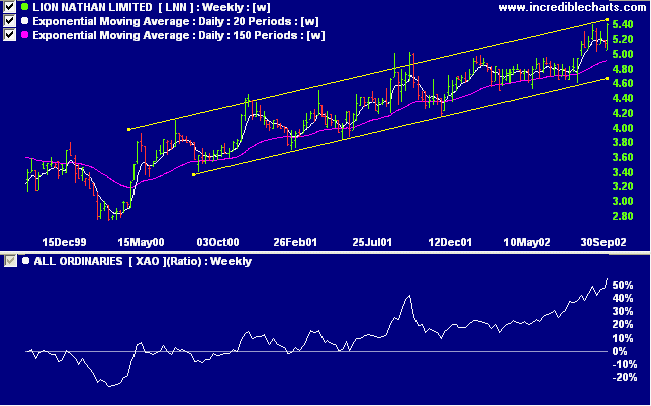Click the 5.40 price axis value
The height and width of the screenshot is (406, 651).
point(623,24)
